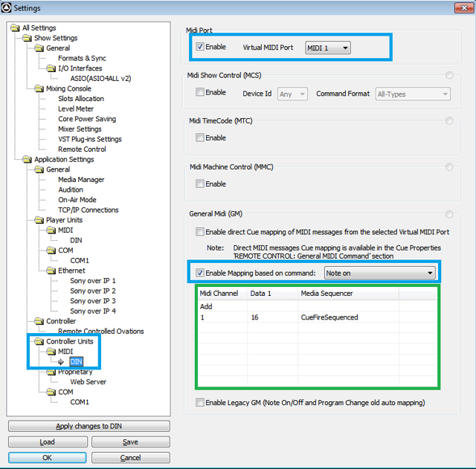The height and width of the screenshot is (469, 476).
Task: Click the Player Units folder icon
Action: (39, 220)
